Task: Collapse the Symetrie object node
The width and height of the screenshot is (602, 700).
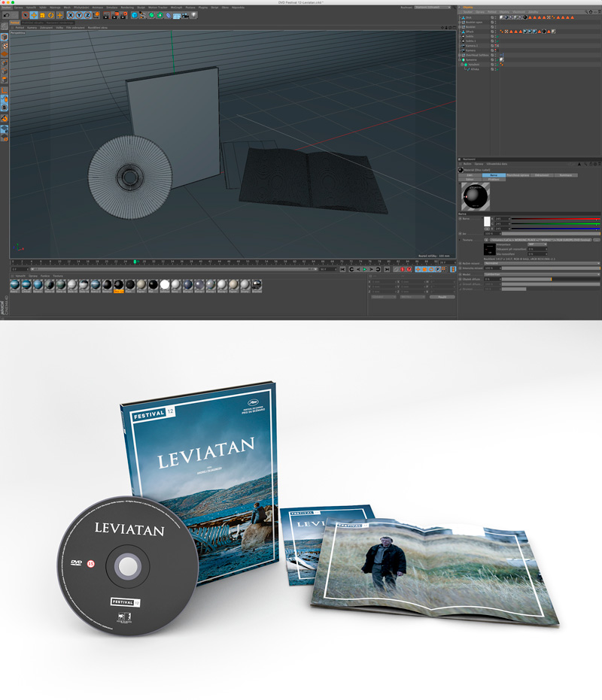Action: coord(460,60)
